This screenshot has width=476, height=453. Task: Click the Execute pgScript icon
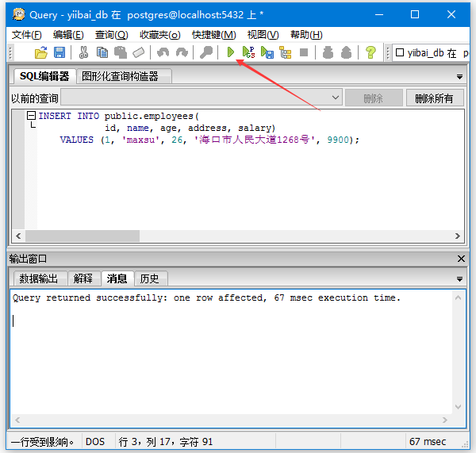click(248, 52)
